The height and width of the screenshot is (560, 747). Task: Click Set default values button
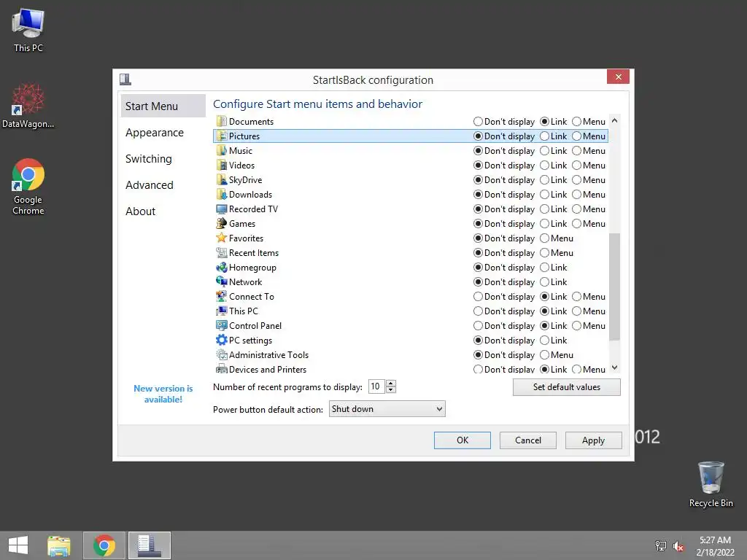click(x=566, y=387)
